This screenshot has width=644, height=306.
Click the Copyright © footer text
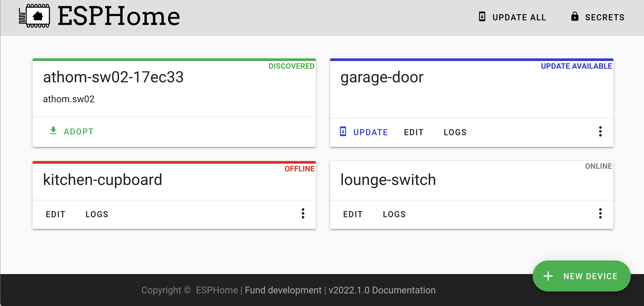(166, 290)
